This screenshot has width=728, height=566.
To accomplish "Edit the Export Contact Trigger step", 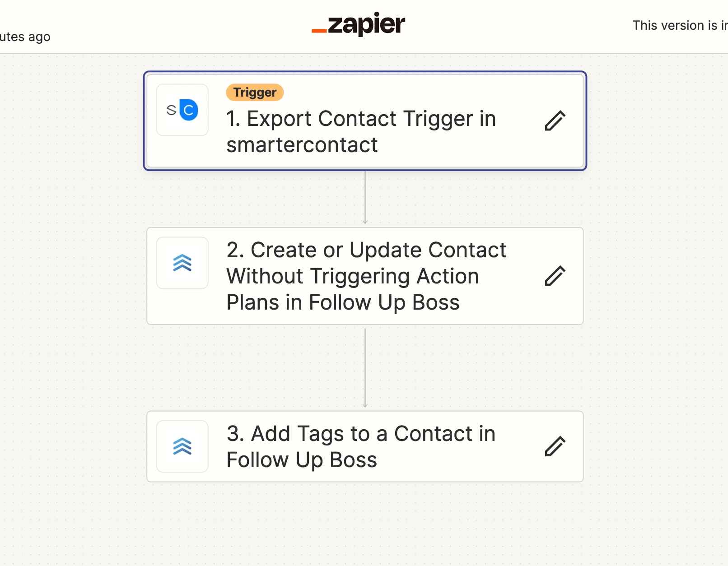I will point(555,121).
